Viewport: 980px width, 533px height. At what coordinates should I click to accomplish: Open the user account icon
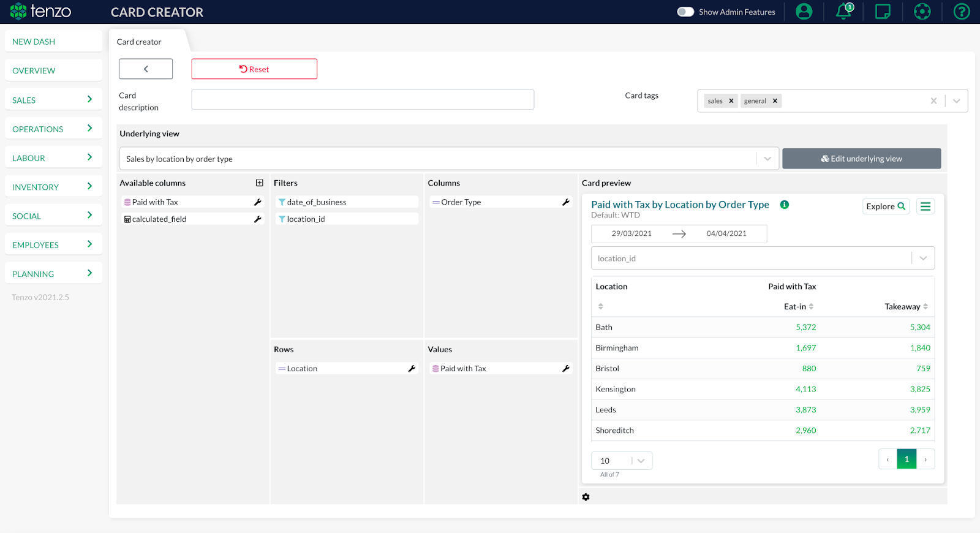pyautogui.click(x=804, y=12)
